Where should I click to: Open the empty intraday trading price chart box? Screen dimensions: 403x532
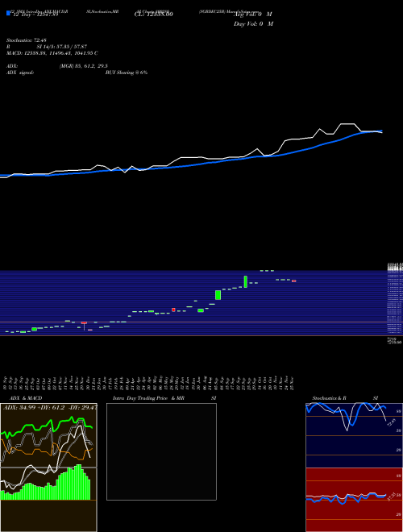click(x=161, y=451)
